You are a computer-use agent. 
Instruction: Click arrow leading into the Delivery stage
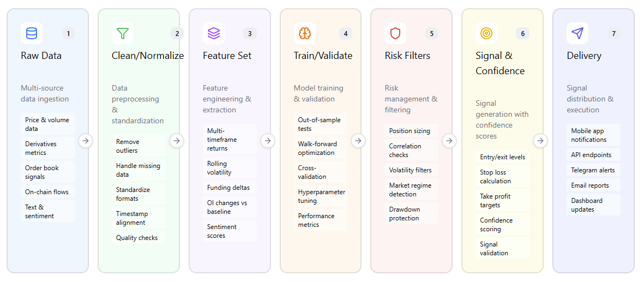pos(540,141)
